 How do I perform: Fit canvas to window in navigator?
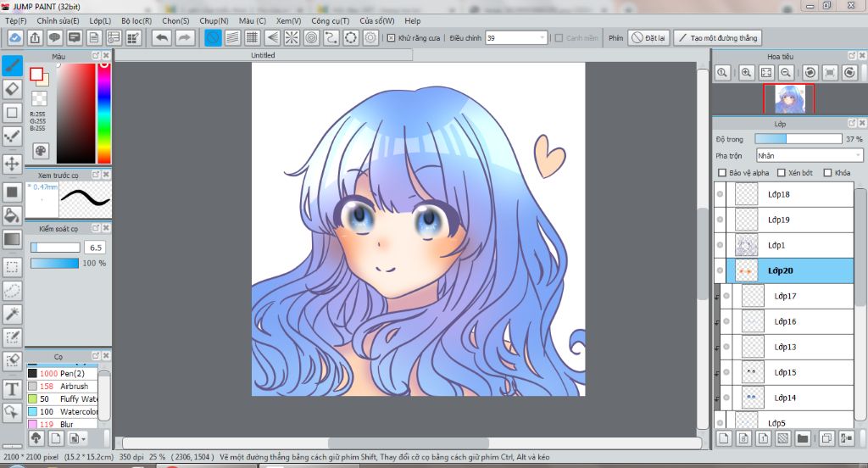coord(766,73)
